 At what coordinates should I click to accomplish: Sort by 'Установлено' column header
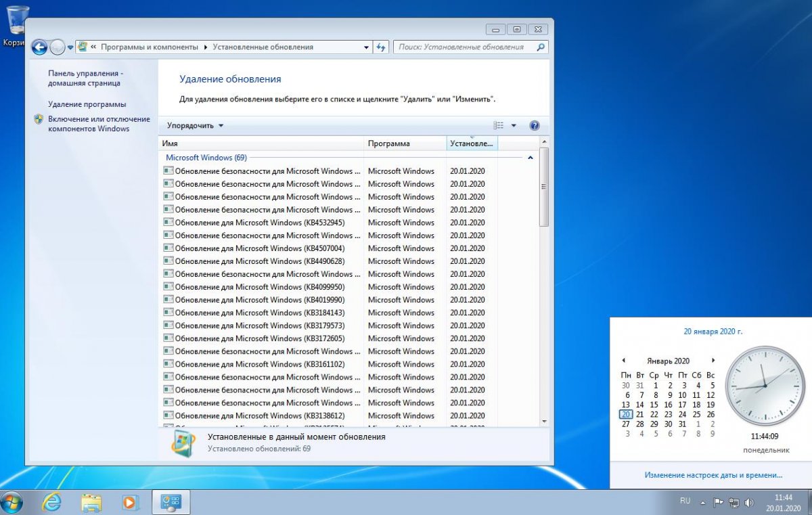coord(472,143)
